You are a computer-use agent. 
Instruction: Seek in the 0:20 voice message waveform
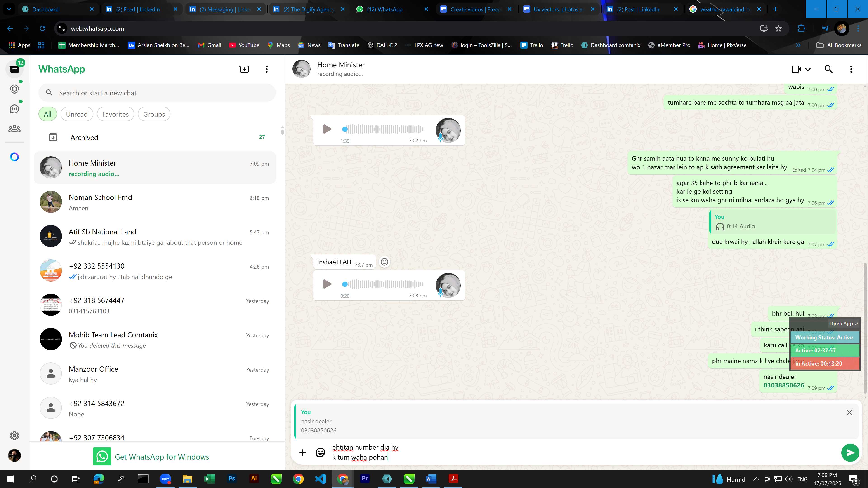(x=383, y=284)
